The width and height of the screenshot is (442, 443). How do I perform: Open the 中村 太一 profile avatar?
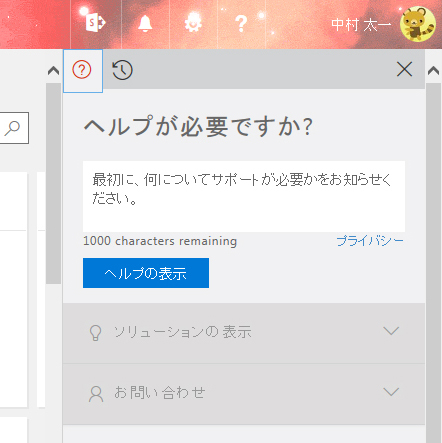point(418,24)
